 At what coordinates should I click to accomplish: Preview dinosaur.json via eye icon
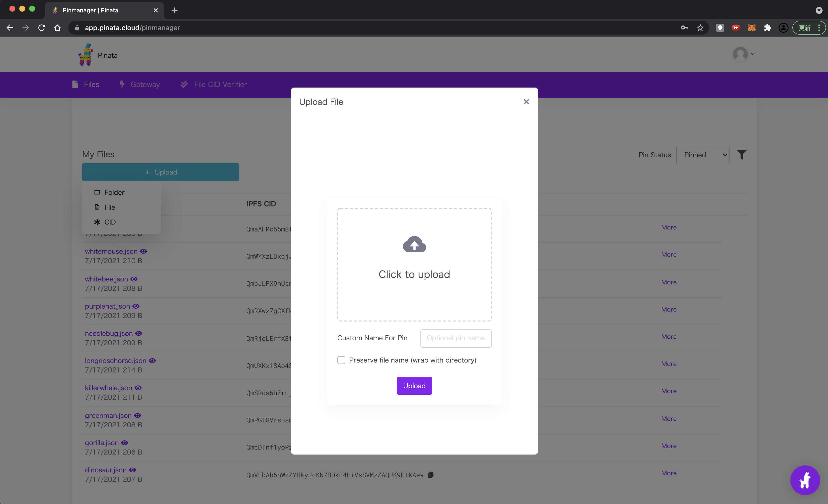[132, 470]
